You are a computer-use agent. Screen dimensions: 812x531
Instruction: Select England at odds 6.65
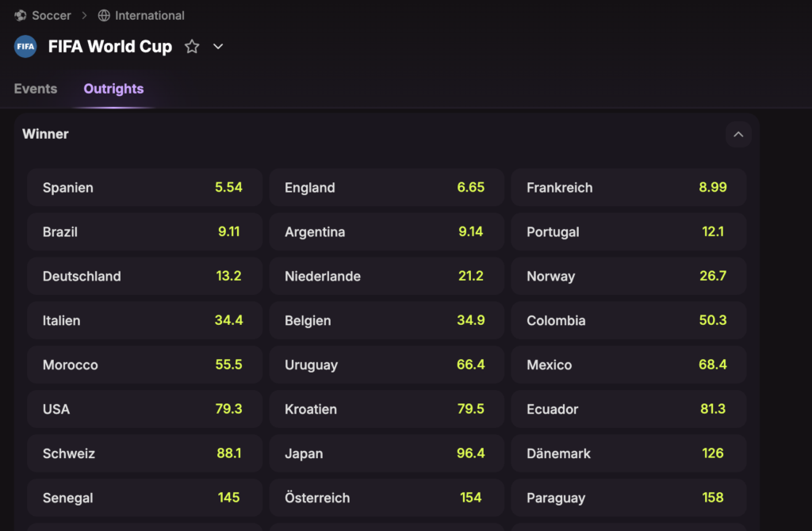(x=386, y=187)
